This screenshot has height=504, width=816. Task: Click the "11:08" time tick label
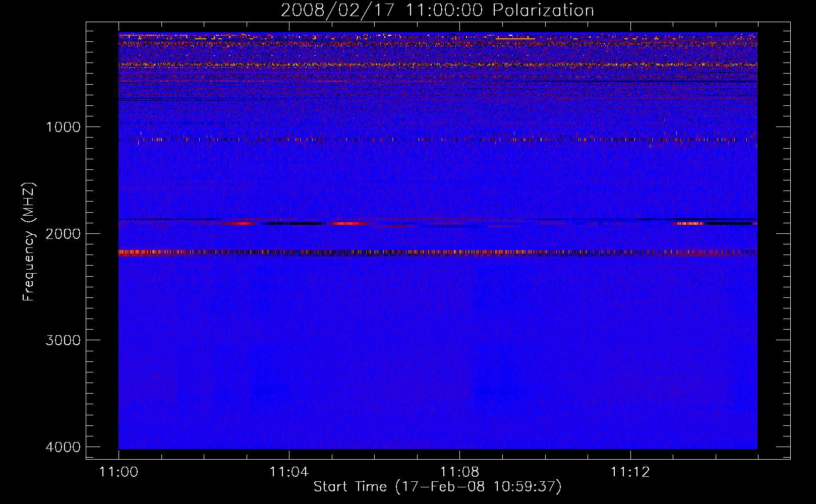(x=459, y=472)
